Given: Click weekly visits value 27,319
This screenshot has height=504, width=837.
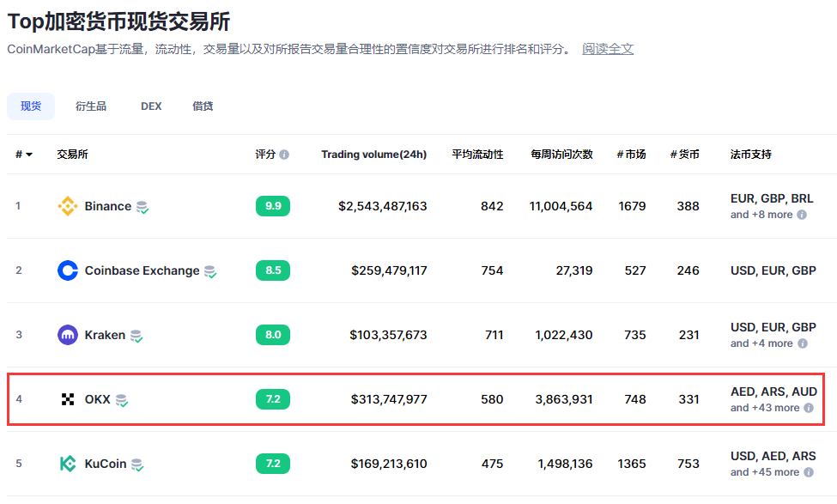Looking at the screenshot, I should coord(573,270).
